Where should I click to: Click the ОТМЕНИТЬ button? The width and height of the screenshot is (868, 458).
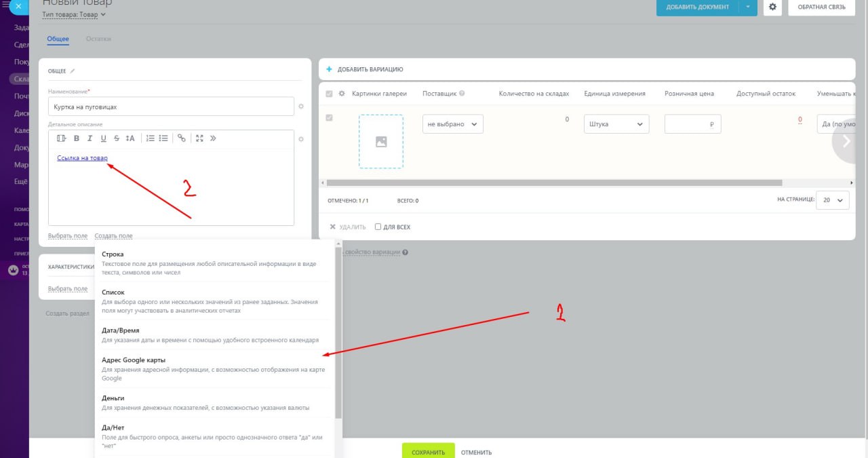(477, 453)
